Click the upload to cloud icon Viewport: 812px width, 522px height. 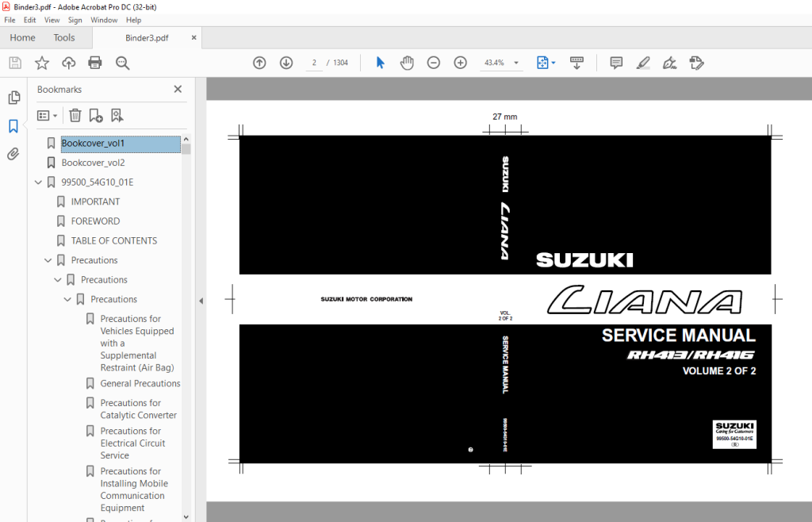[68, 63]
